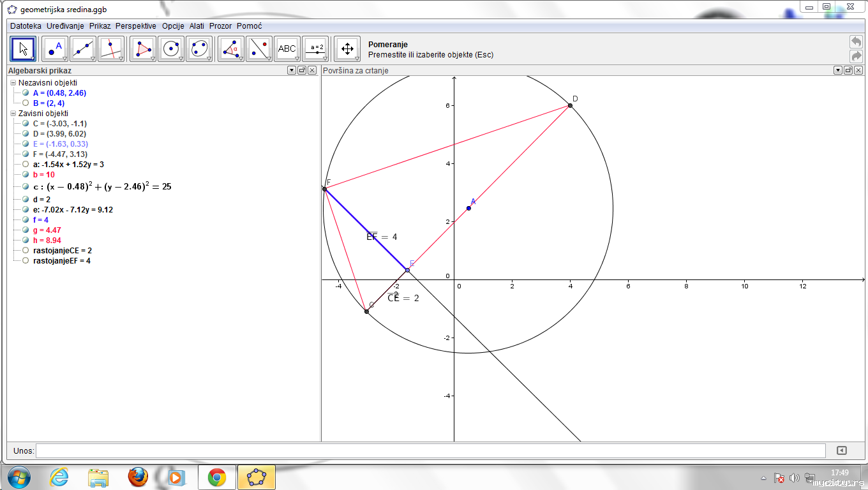This screenshot has height=490, width=868.
Task: Hide point A using its visibility bullet
Action: point(26,93)
